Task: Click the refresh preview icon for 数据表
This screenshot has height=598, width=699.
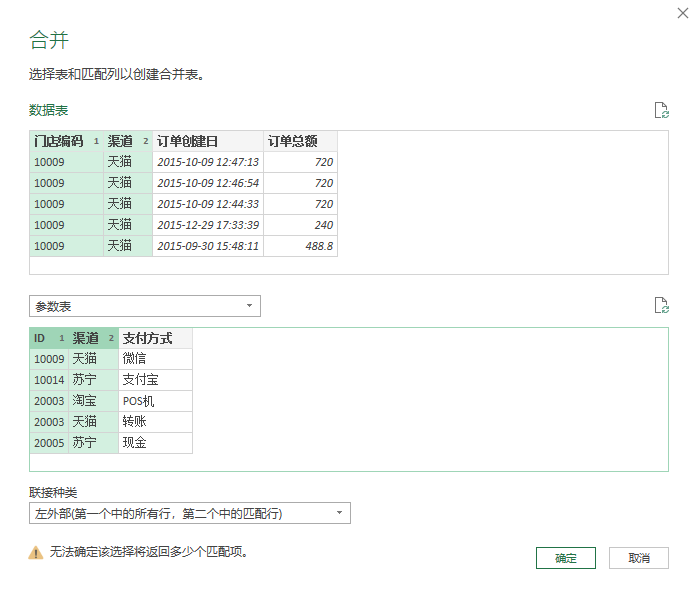Action: pos(660,110)
